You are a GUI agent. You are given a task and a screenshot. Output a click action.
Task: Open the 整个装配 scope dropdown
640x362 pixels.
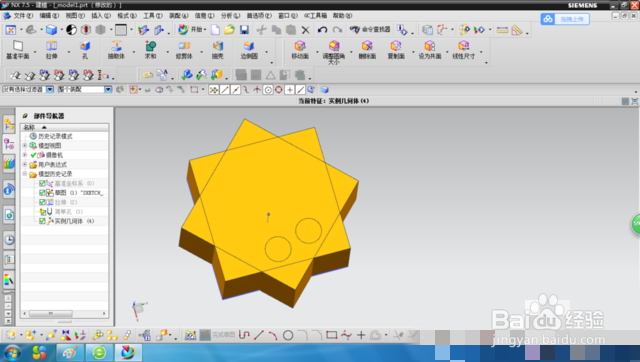tap(108, 89)
